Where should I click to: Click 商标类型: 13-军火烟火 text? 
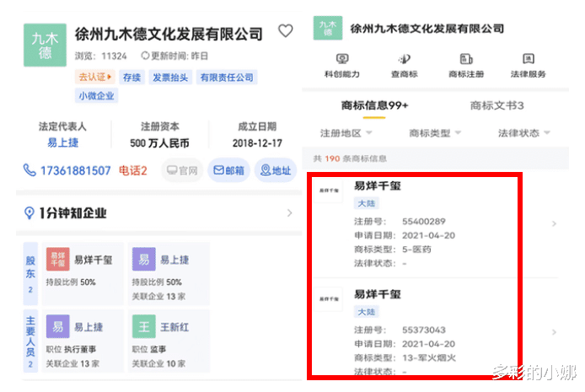click(x=405, y=357)
